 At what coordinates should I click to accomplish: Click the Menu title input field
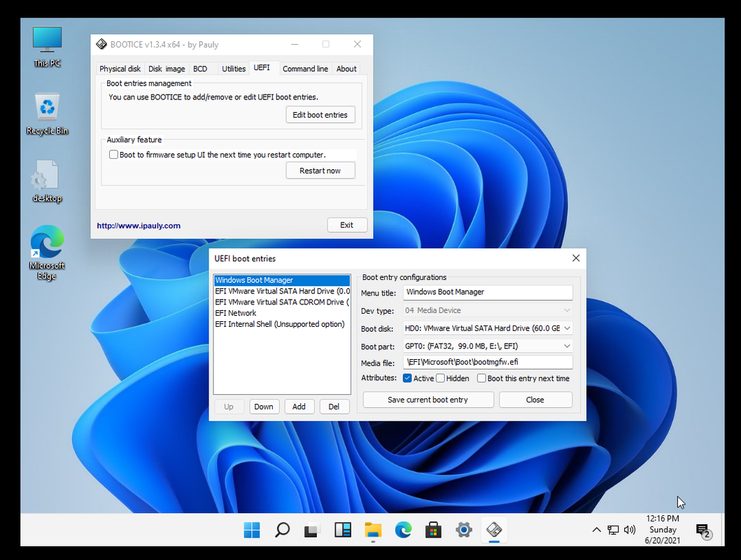click(488, 292)
